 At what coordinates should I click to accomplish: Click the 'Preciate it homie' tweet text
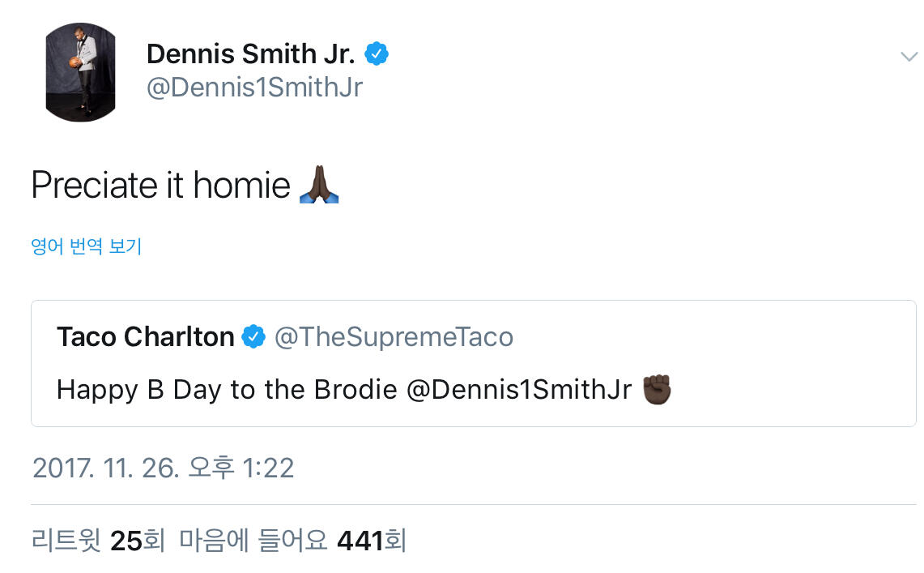[x=160, y=186]
